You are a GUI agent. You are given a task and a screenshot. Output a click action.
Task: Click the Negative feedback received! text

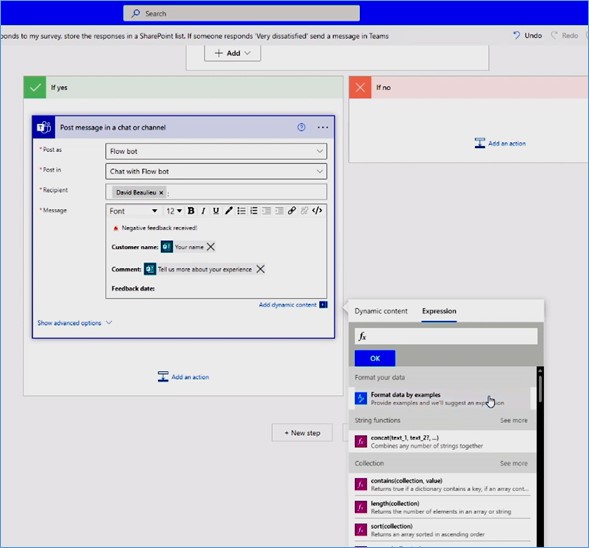click(x=159, y=228)
